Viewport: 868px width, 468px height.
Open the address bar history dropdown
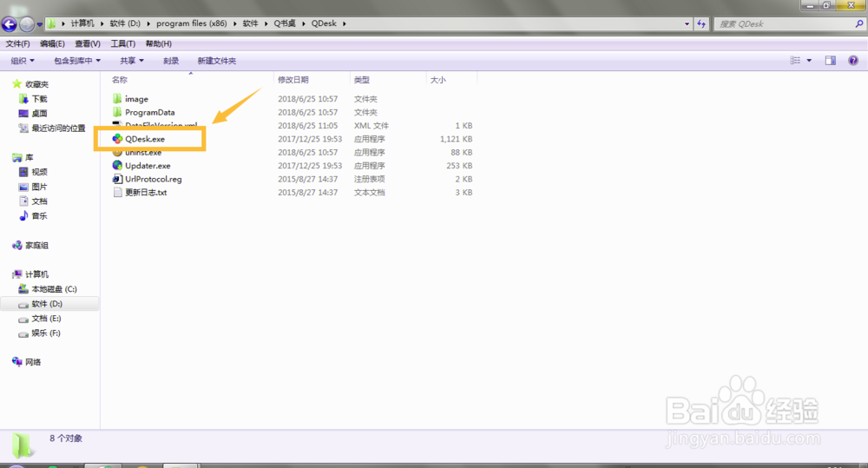click(x=687, y=23)
